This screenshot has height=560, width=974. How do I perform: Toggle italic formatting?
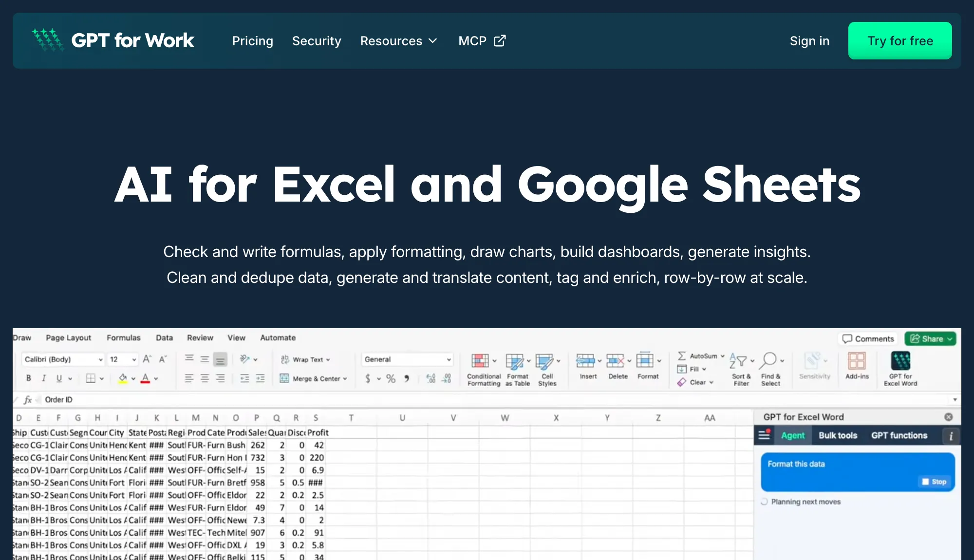[44, 378]
